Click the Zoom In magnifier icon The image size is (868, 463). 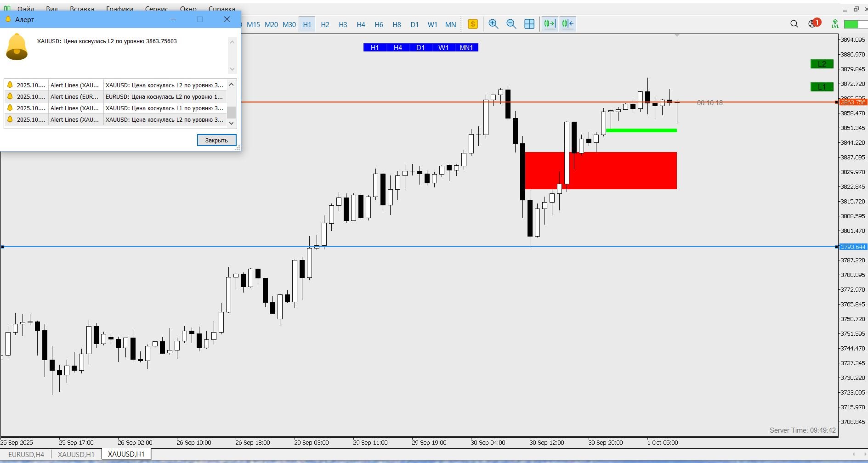493,24
